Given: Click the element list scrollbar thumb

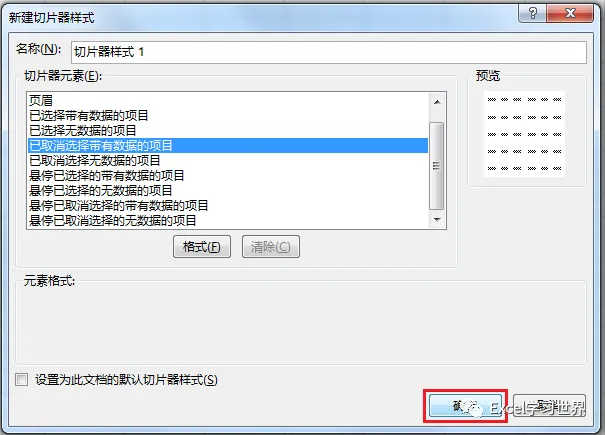Looking at the screenshot, I should [437, 166].
